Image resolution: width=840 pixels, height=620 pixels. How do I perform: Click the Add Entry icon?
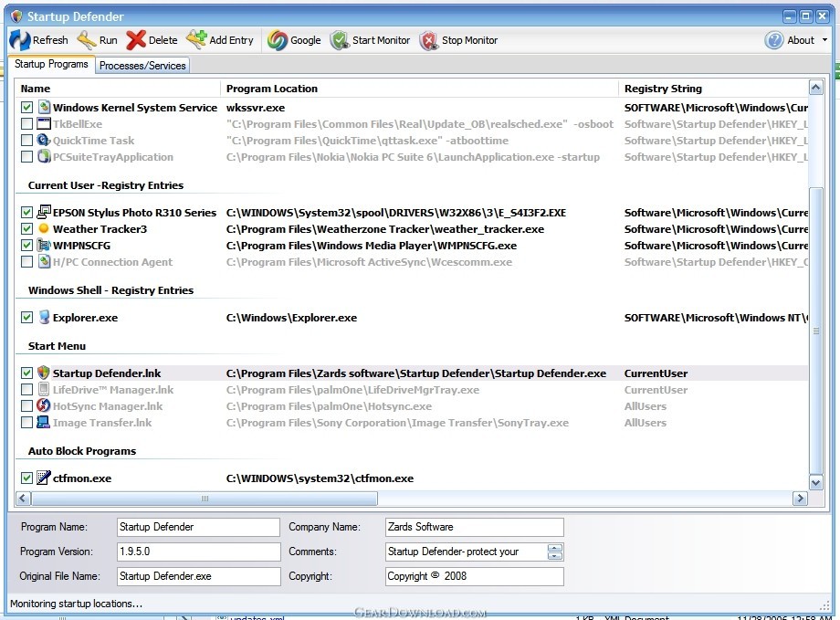tap(196, 39)
